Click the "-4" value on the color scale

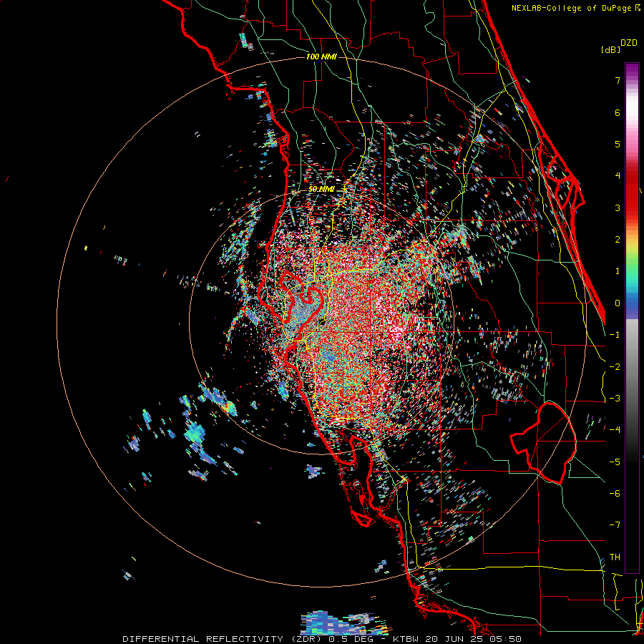(615, 430)
